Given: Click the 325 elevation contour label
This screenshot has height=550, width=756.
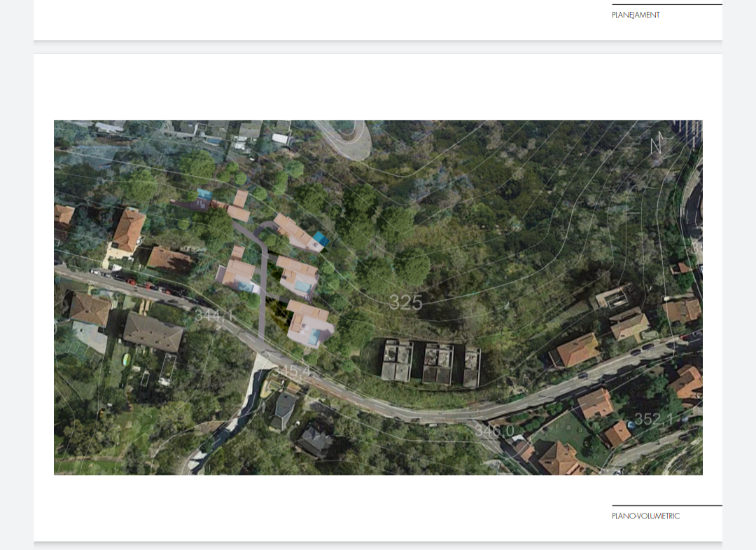Looking at the screenshot, I should [x=405, y=303].
